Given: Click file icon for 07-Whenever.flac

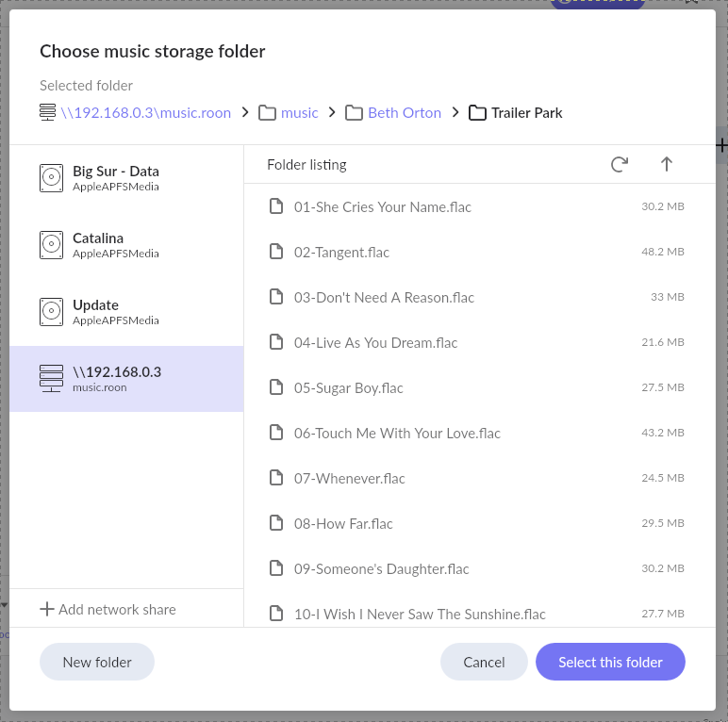Looking at the screenshot, I should 276,478.
